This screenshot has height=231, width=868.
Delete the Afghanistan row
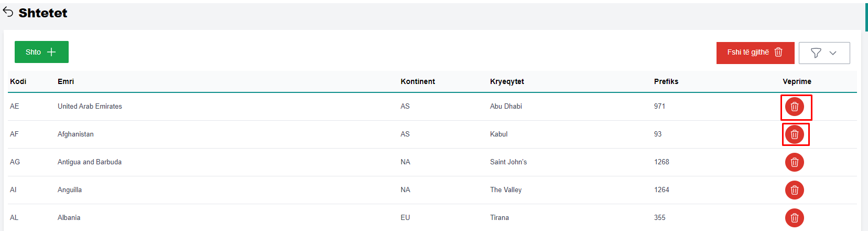[794, 134]
